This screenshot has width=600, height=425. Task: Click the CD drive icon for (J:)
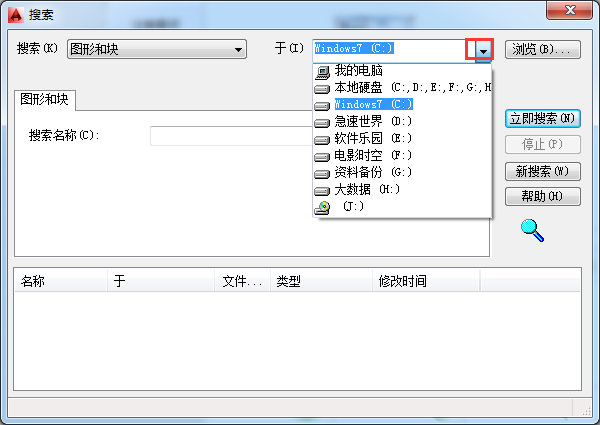322,208
